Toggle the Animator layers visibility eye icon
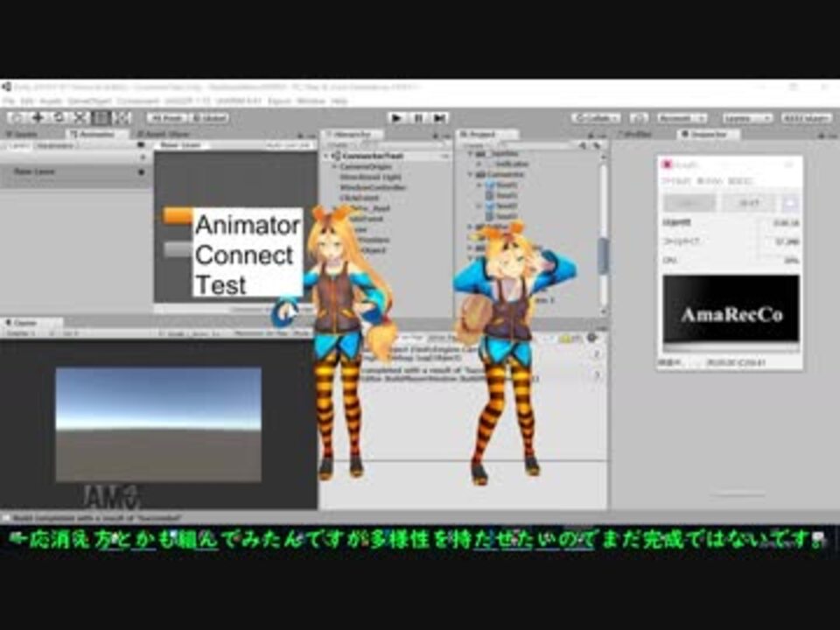Viewport: 840px width, 630px height. click(x=142, y=145)
